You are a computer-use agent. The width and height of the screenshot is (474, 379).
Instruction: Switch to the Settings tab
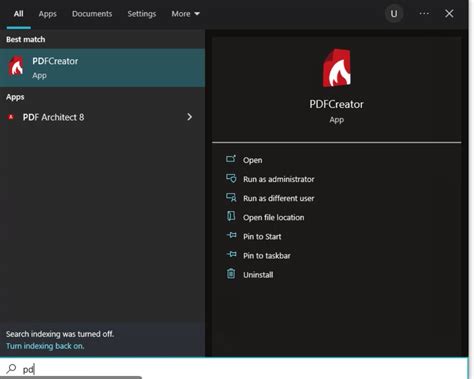click(142, 14)
